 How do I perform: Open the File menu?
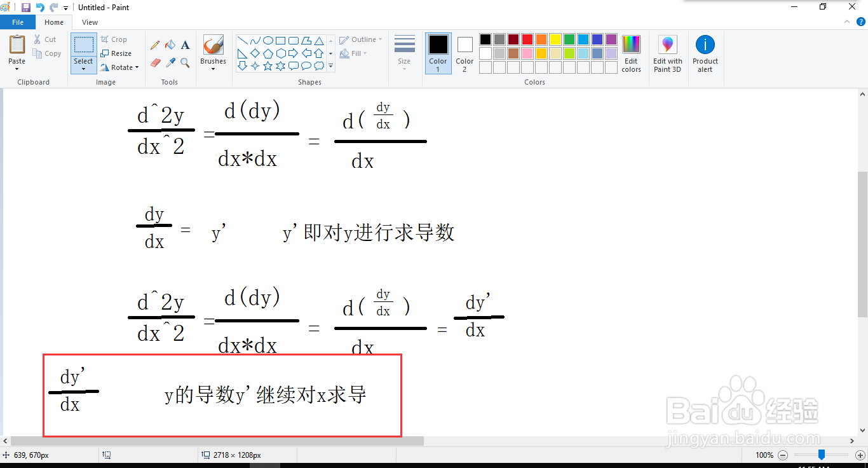click(x=18, y=22)
